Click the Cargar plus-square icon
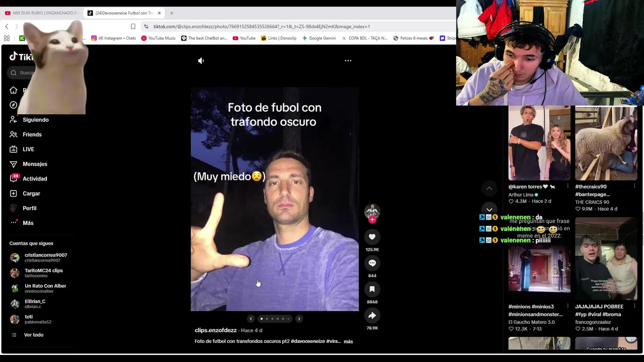 tap(14, 194)
